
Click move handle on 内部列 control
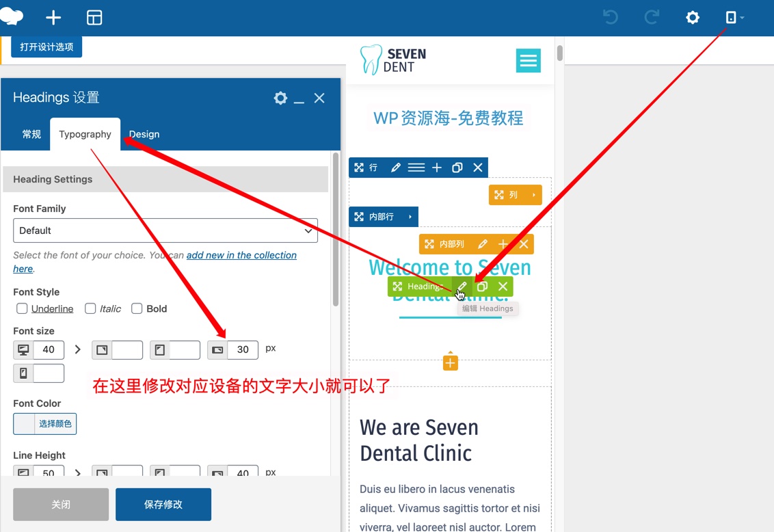point(429,244)
